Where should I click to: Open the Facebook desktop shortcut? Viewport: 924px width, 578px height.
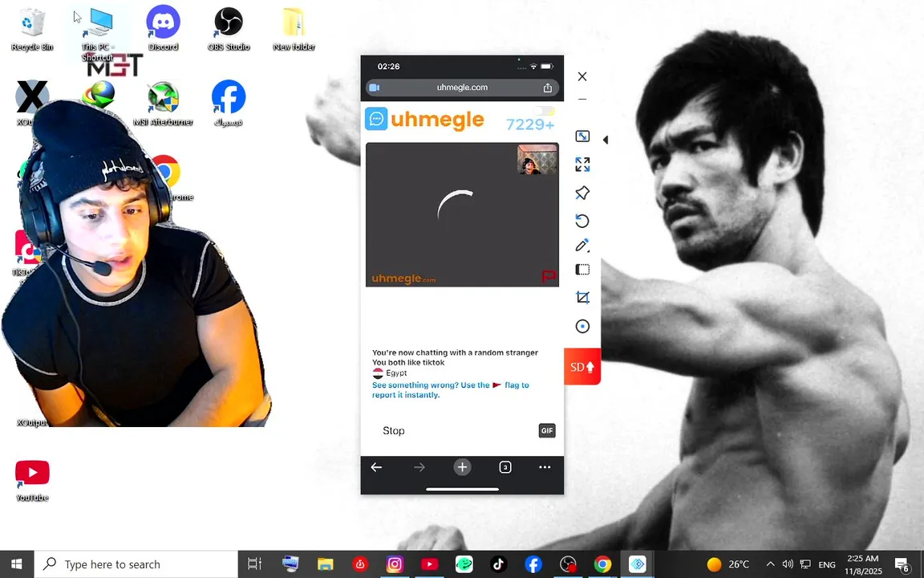[228, 104]
